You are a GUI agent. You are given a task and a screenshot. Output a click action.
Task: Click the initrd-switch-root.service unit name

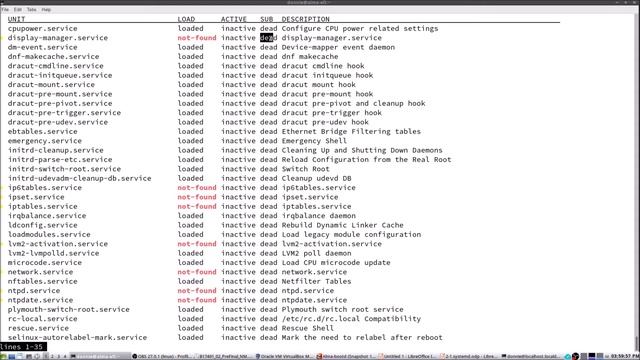point(64,169)
